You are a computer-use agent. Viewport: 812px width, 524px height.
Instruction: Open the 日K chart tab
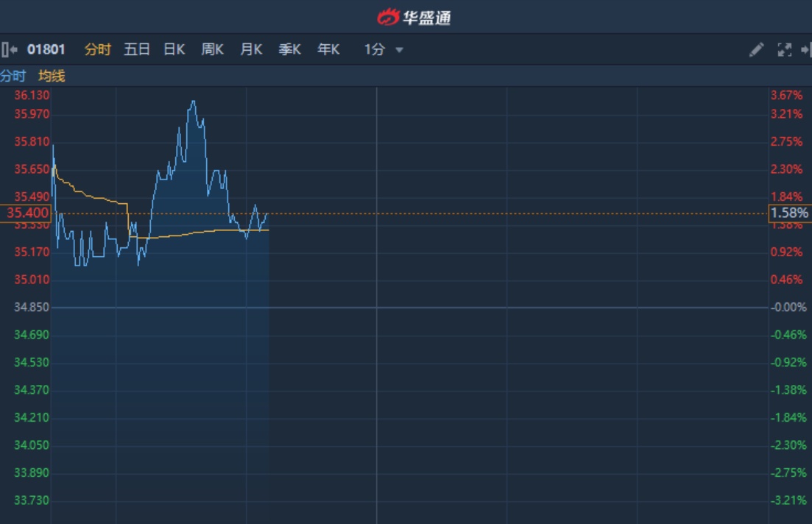tap(174, 50)
